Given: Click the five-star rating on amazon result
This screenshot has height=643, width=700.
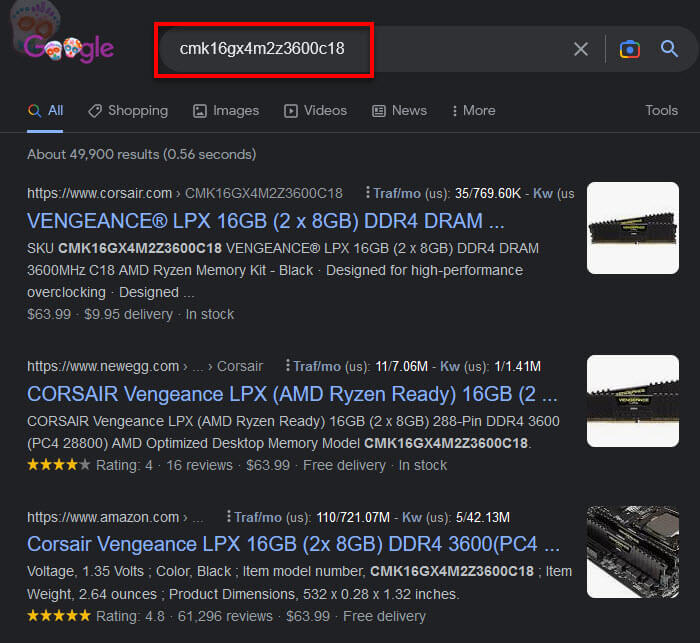Looking at the screenshot, I should (59, 616).
